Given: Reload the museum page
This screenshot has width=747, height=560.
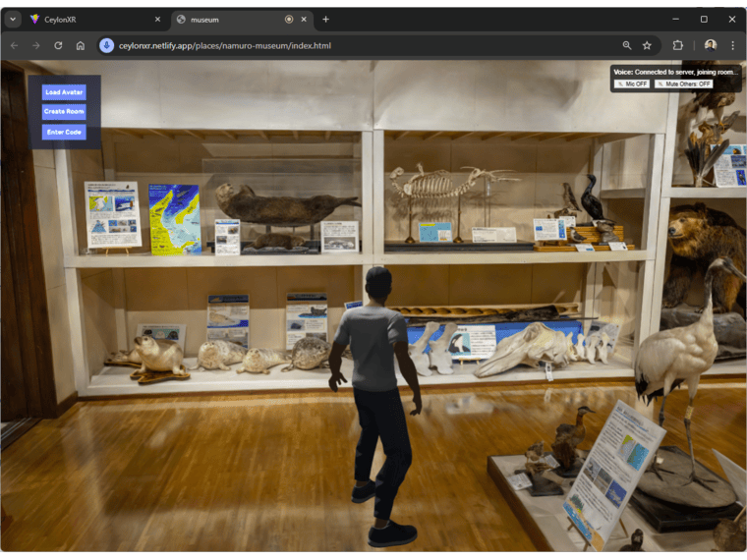Looking at the screenshot, I should point(58,45).
